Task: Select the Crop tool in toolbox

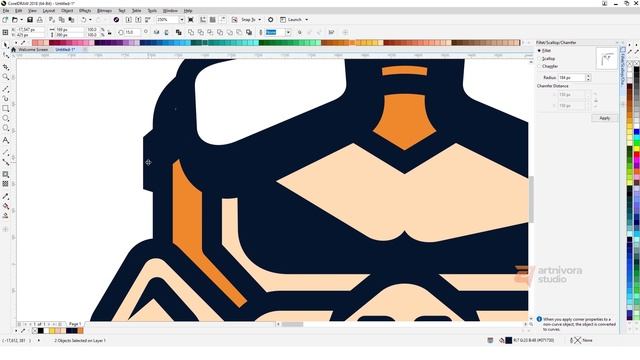Action: (6, 67)
